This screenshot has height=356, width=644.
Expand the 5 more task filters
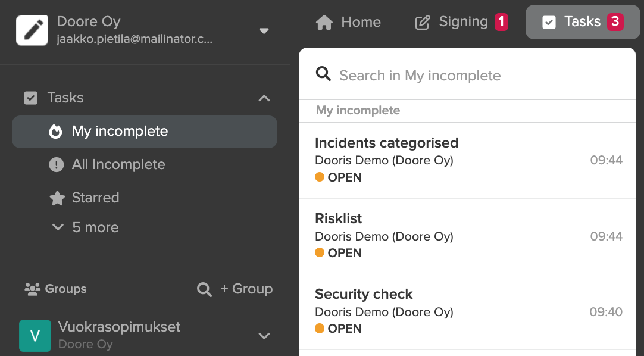pyautogui.click(x=86, y=227)
